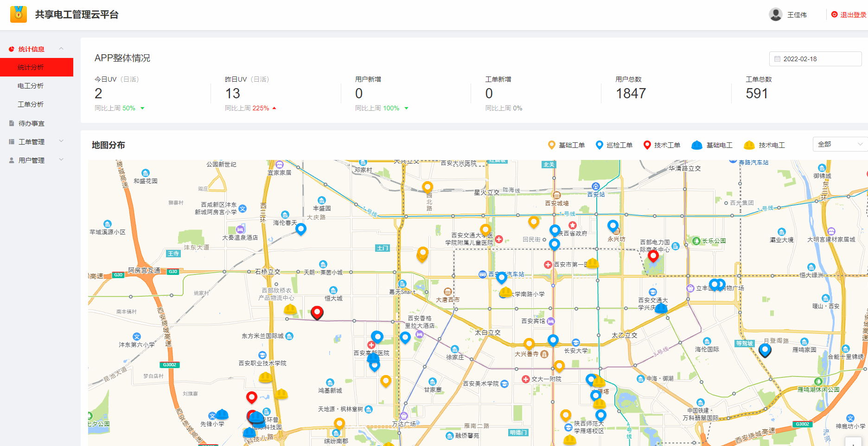Open user name 王佳伟 profile
Image resolution: width=868 pixels, height=446 pixels.
pos(797,15)
